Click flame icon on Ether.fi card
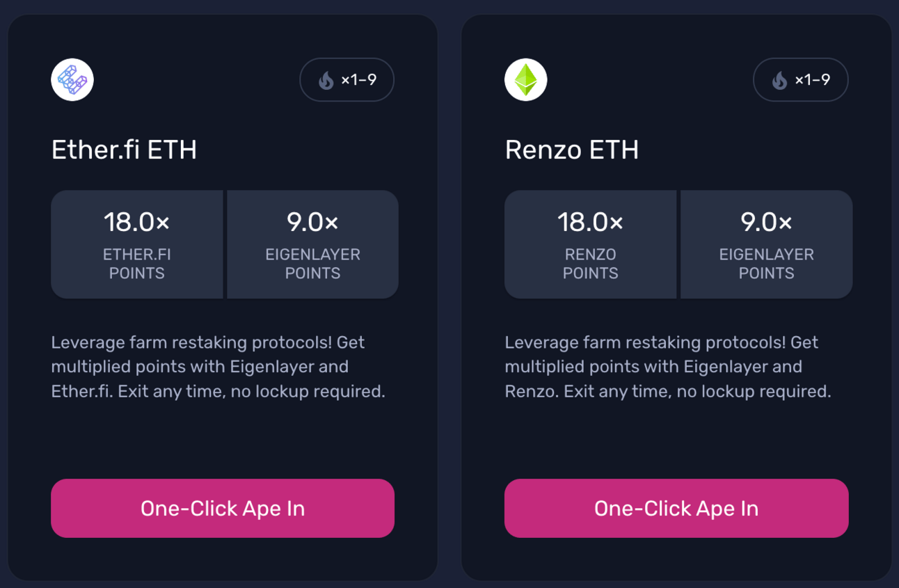The height and width of the screenshot is (588, 899). point(326,81)
